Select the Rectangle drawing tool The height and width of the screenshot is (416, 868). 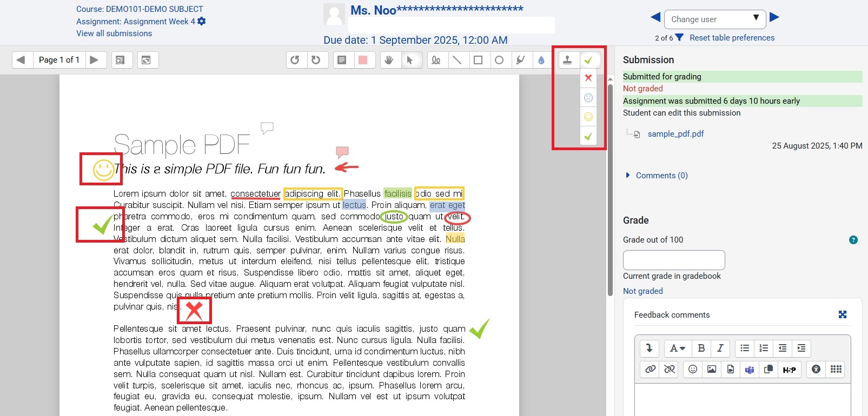(x=478, y=60)
